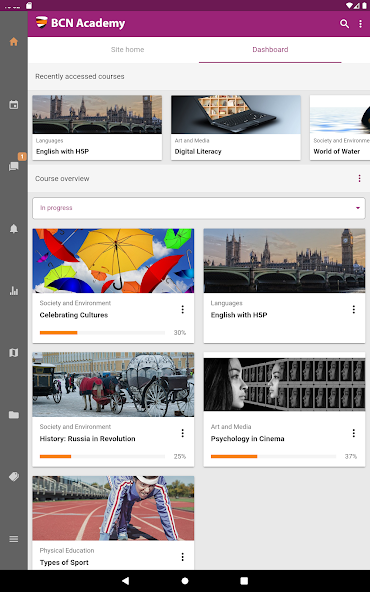Click the search magnifier in header

(344, 24)
